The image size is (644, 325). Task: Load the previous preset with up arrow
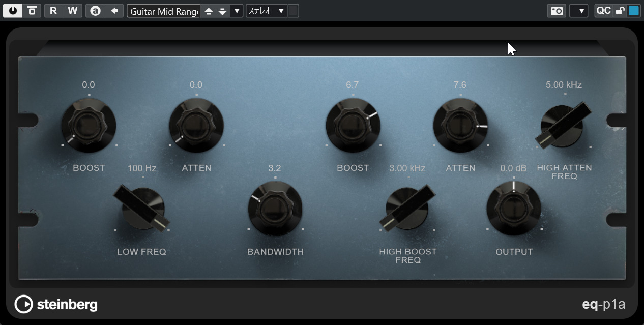pyautogui.click(x=208, y=11)
